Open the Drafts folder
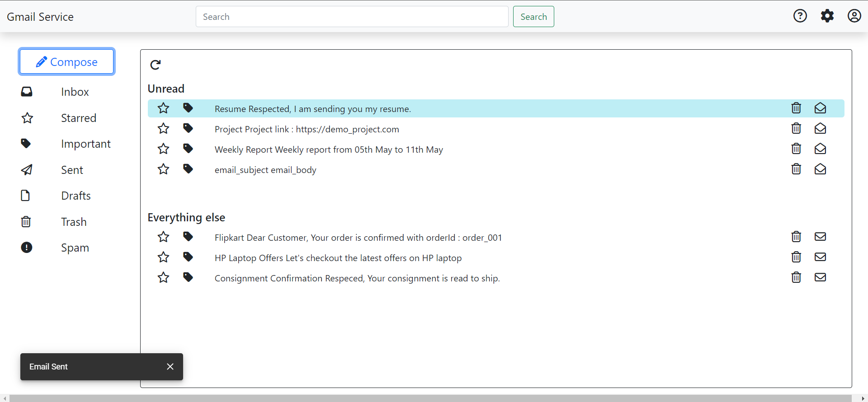This screenshot has width=868, height=402. [76, 196]
